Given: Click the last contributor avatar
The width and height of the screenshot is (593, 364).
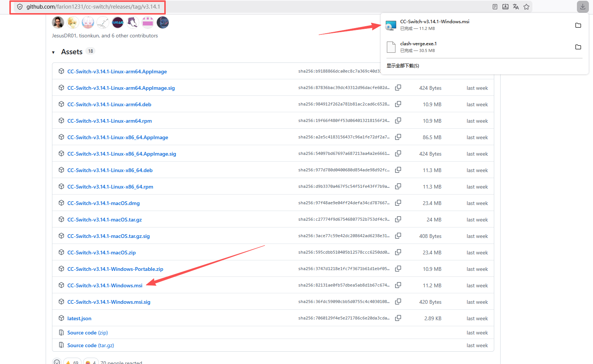Looking at the screenshot, I should (163, 22).
